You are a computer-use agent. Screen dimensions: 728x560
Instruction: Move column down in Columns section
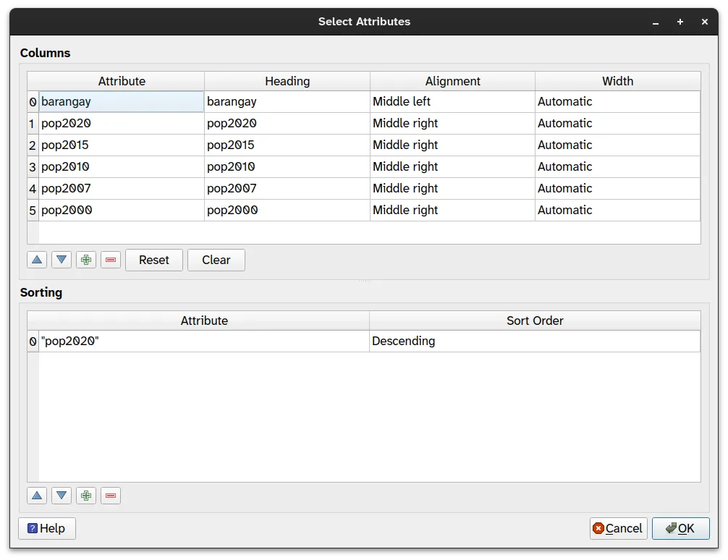point(62,260)
